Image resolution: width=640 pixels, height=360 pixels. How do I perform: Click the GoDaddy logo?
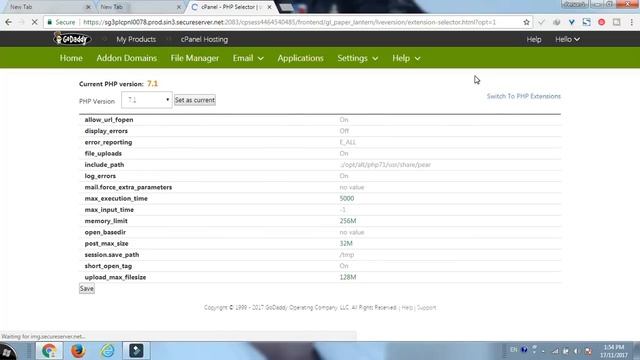pyautogui.click(x=72, y=39)
